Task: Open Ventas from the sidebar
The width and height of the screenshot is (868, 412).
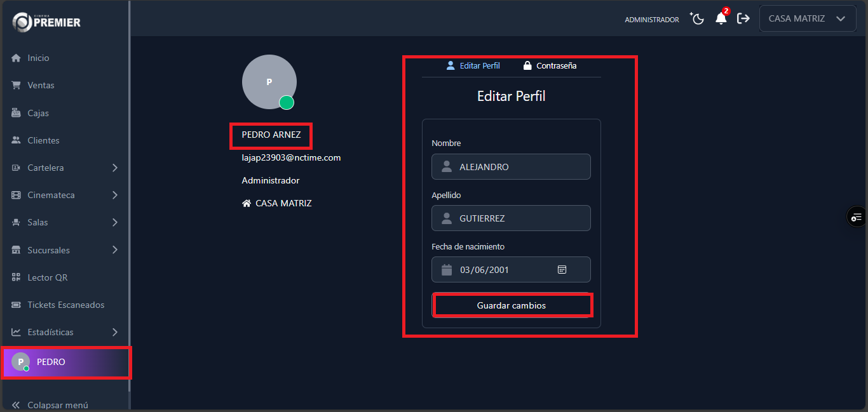Action: coord(41,85)
